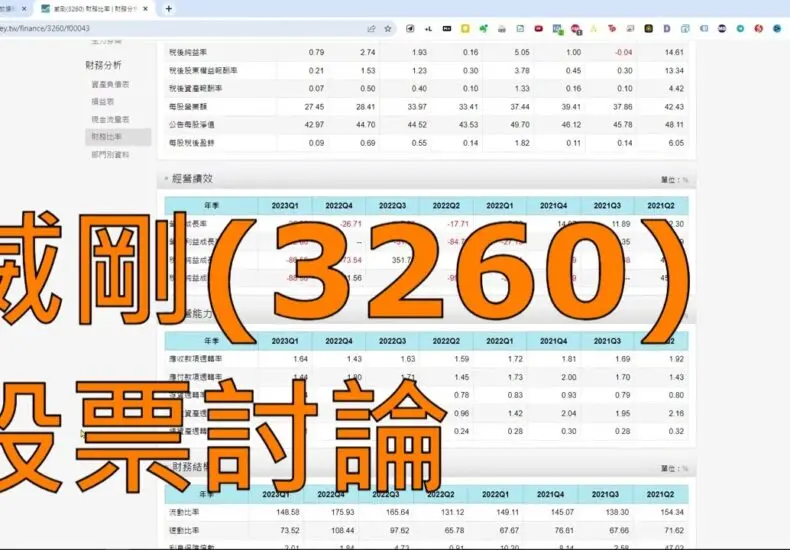Open the gray picture extension icon
The height and width of the screenshot is (550, 790).
point(630,29)
